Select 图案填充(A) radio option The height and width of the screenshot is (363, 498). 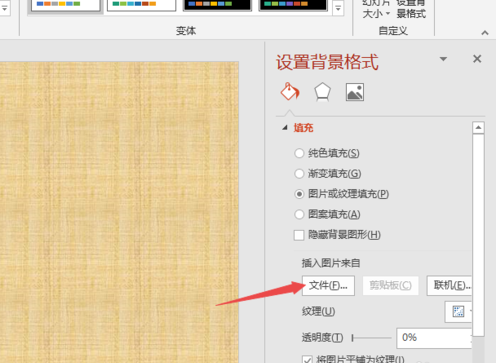click(x=327, y=214)
